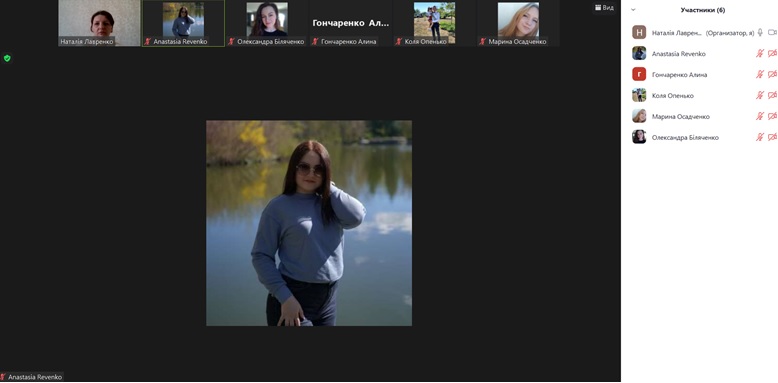Toggle the camera icon for Наталія Лавренко in list
The height and width of the screenshot is (383, 778).
point(772,32)
